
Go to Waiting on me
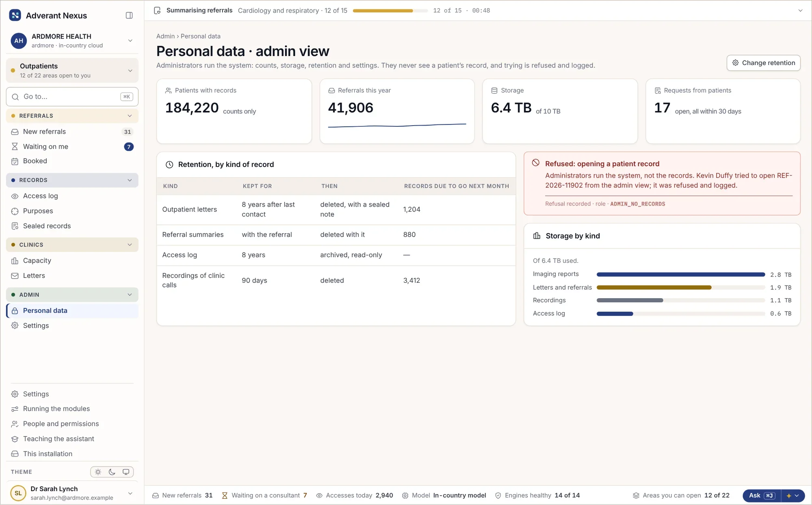point(72,147)
